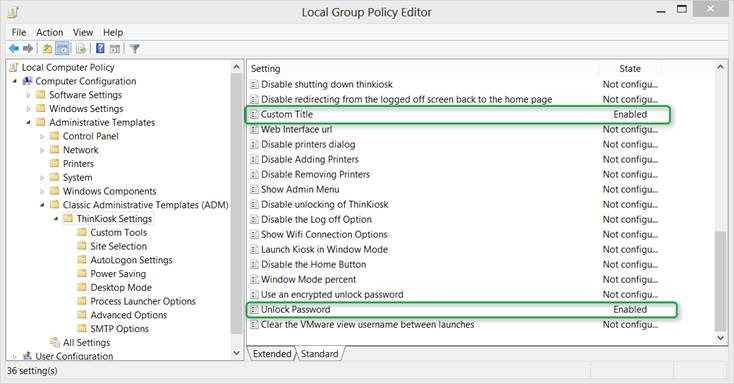Expand the Software Settings folder

click(x=29, y=95)
